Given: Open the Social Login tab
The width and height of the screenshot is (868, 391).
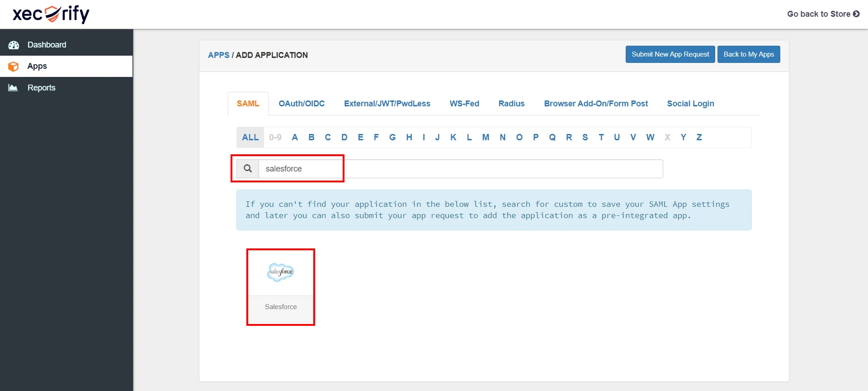Looking at the screenshot, I should (690, 104).
